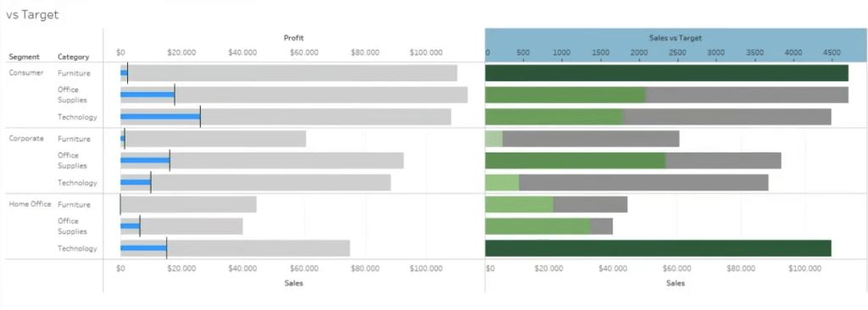Select Home Office Technology dark green bar

[658, 248]
